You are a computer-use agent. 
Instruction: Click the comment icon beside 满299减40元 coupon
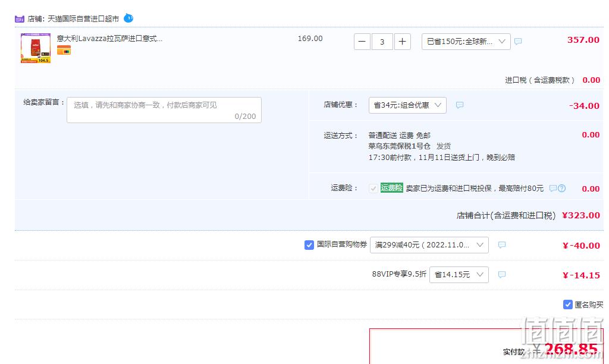click(502, 244)
